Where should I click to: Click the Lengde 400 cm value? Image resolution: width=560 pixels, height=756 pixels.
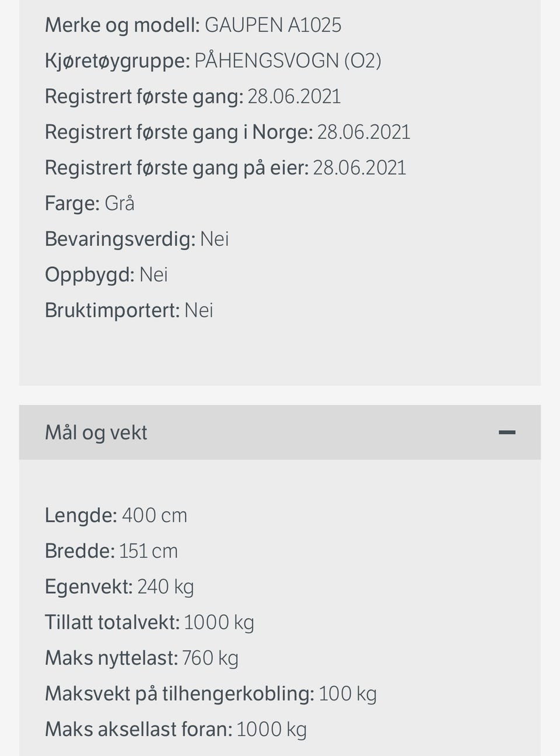coord(154,515)
